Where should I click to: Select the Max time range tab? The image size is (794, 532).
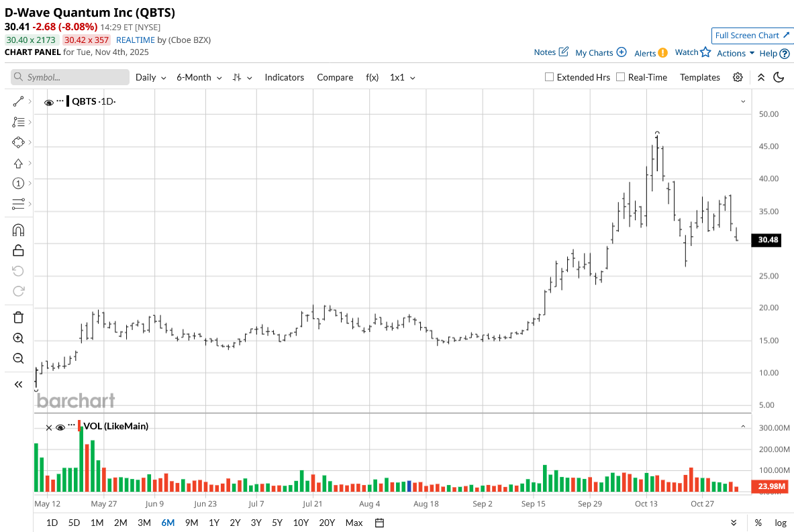[354, 523]
